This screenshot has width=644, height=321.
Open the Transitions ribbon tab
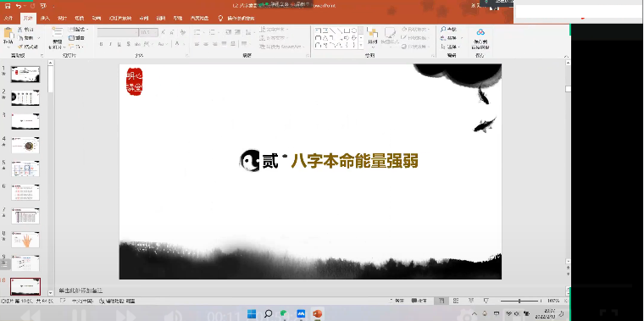pos(80,18)
